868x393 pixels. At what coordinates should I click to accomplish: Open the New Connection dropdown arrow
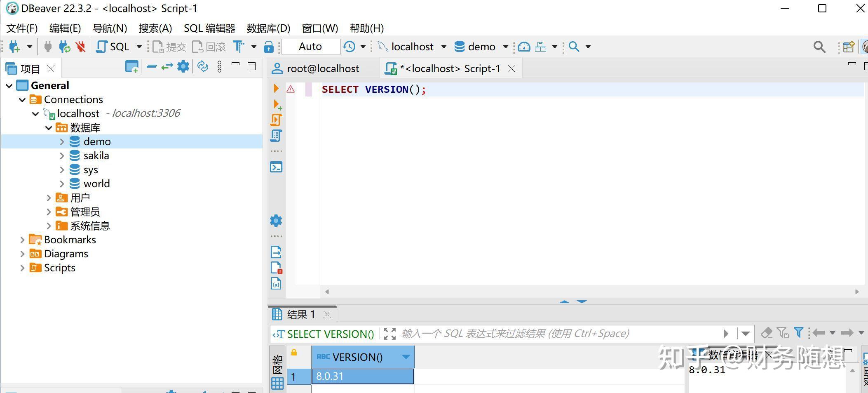[x=30, y=47]
